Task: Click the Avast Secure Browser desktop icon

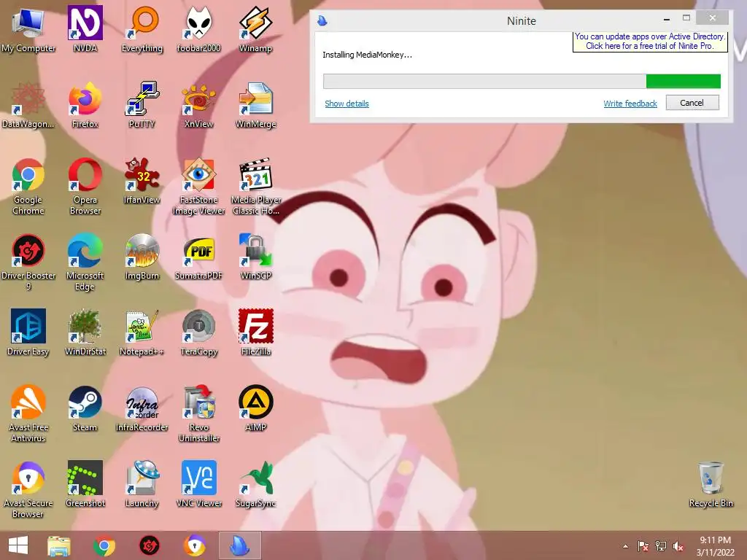Action: point(28,489)
